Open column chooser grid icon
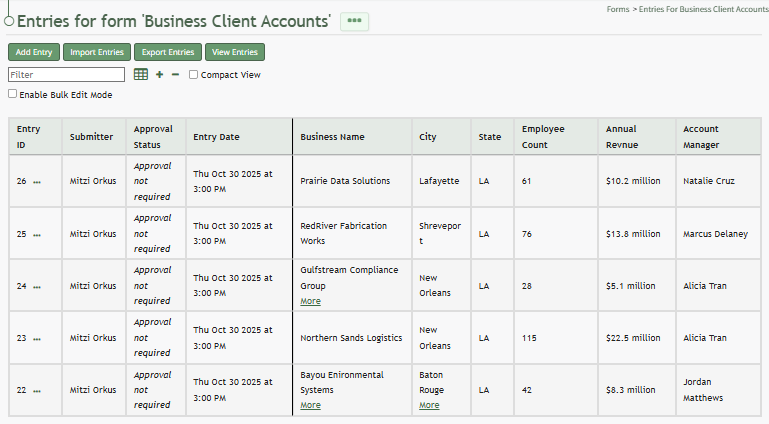769x424 pixels. tap(141, 75)
